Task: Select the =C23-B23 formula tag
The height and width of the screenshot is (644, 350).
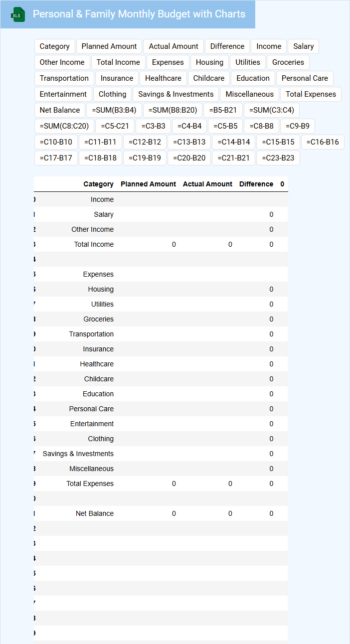Action: pyautogui.click(x=278, y=158)
